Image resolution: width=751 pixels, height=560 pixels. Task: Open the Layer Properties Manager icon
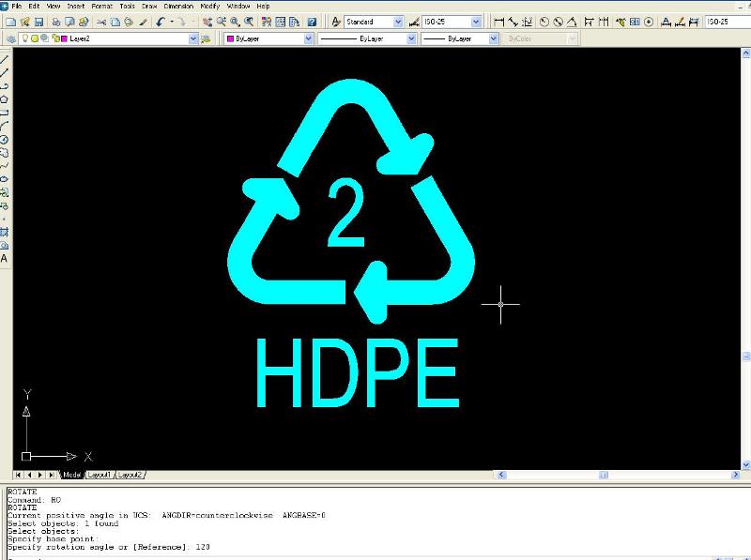[10, 38]
